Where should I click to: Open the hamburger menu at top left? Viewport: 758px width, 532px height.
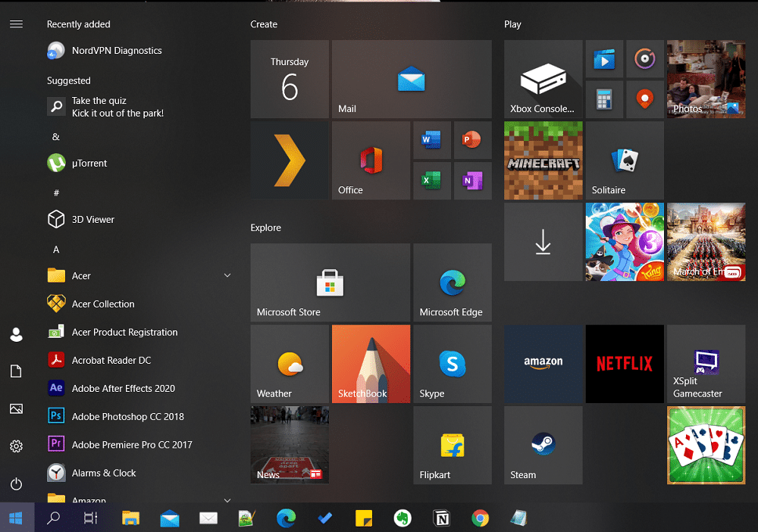[x=16, y=23]
